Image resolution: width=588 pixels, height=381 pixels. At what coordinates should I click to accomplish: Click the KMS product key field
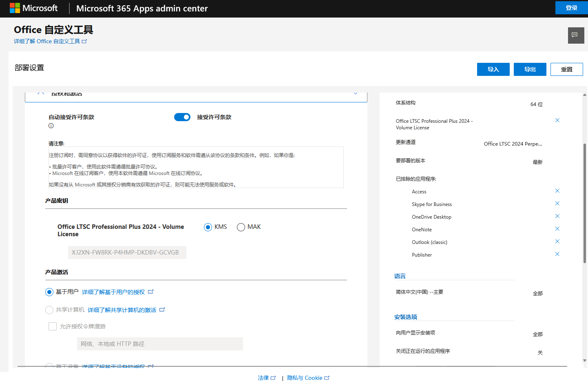127,253
